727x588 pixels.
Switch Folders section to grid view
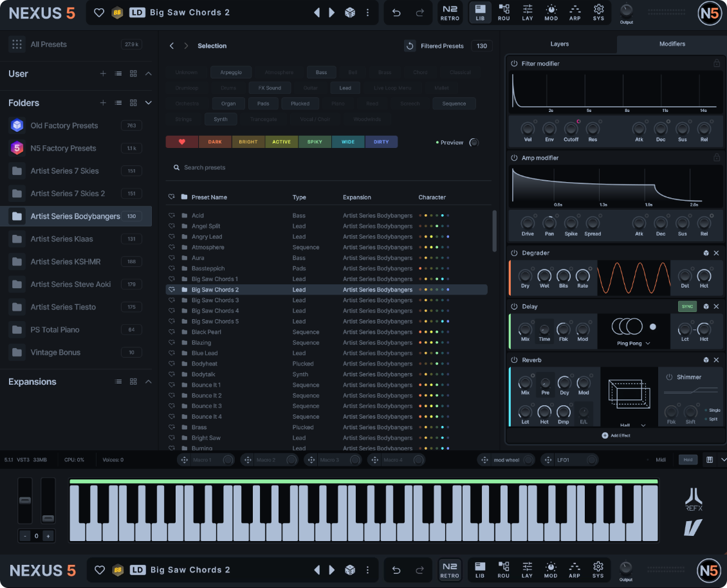tap(134, 103)
